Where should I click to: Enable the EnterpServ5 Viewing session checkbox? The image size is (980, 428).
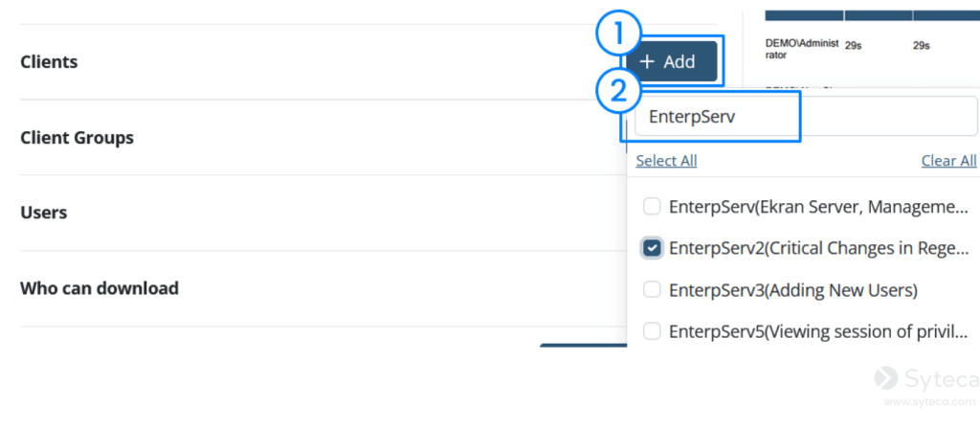coord(652,331)
